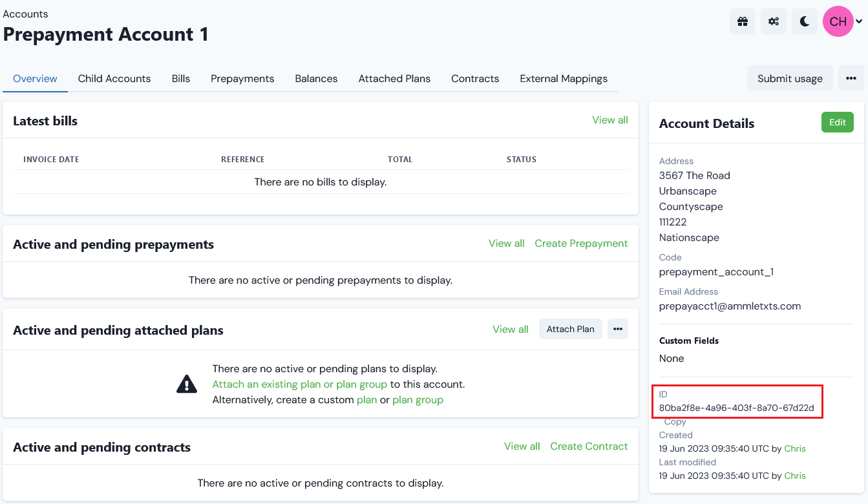Open the what's new gift icon
Image resolution: width=868 pixels, height=504 pixels.
pyautogui.click(x=742, y=21)
